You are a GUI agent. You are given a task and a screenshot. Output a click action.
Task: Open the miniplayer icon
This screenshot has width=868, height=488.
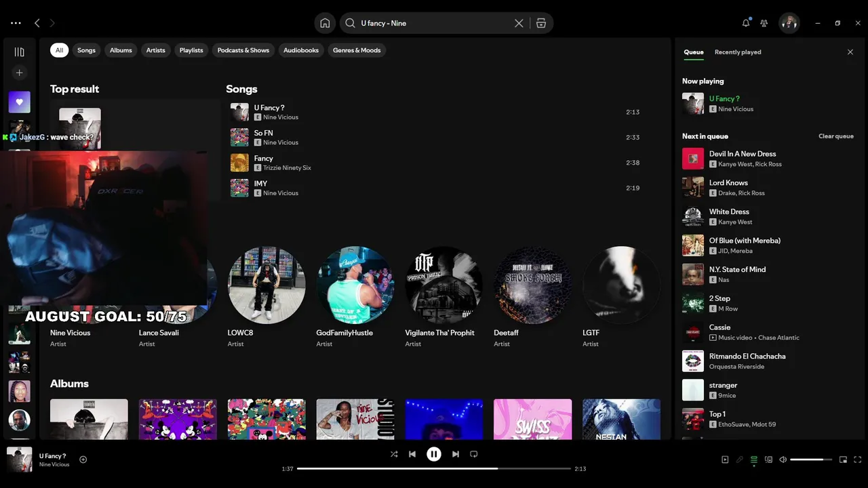tap(843, 460)
